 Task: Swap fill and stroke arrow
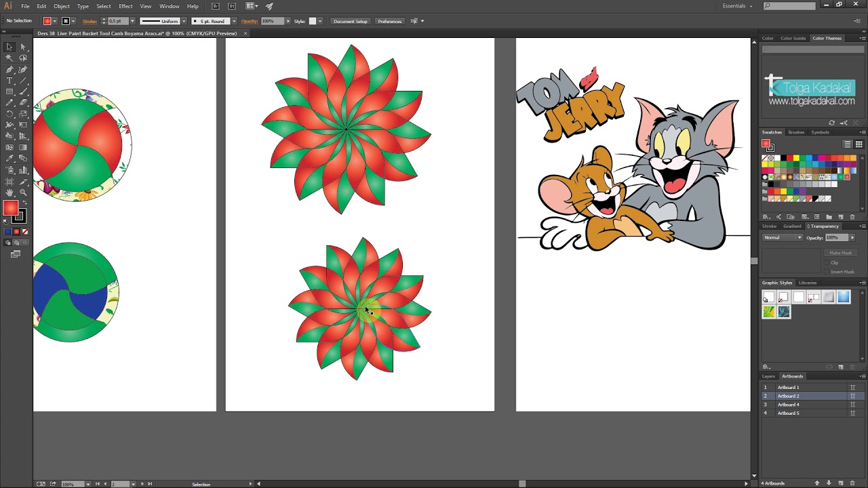pos(25,202)
